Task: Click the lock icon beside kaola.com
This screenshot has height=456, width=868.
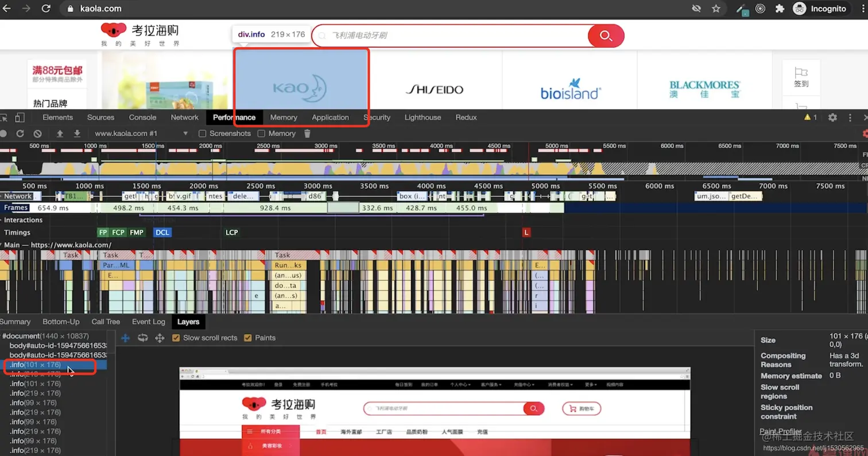Action: tap(71, 9)
